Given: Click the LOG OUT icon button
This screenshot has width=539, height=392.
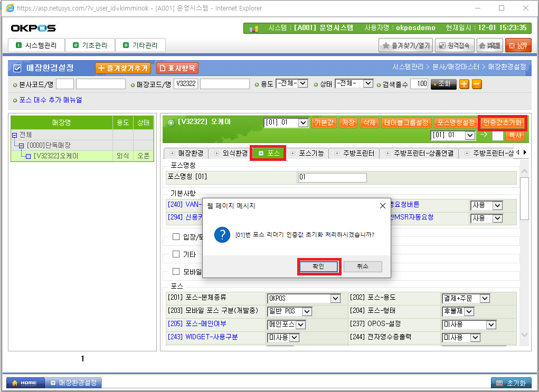Looking at the screenshot, I should click(x=518, y=45).
